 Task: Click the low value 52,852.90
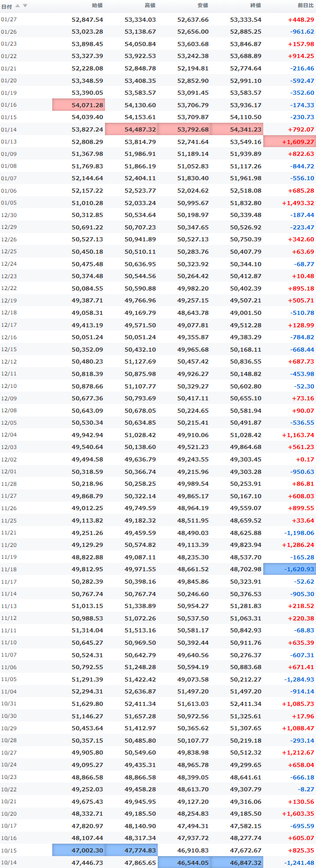click(x=193, y=81)
